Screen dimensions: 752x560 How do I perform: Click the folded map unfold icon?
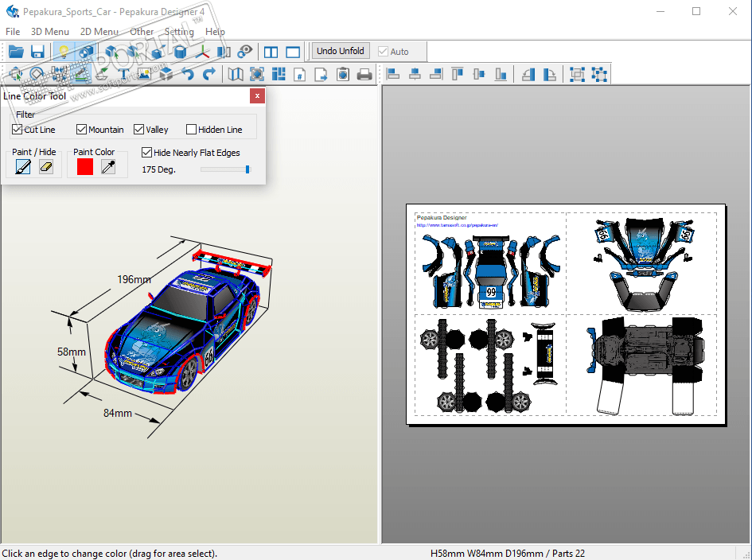[235, 74]
